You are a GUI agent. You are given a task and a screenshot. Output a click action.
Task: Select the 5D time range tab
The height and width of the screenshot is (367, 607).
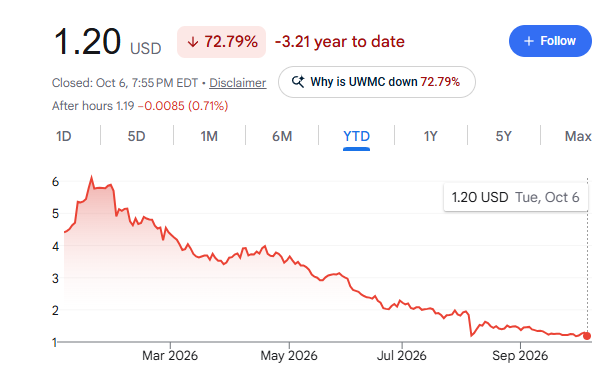click(136, 136)
